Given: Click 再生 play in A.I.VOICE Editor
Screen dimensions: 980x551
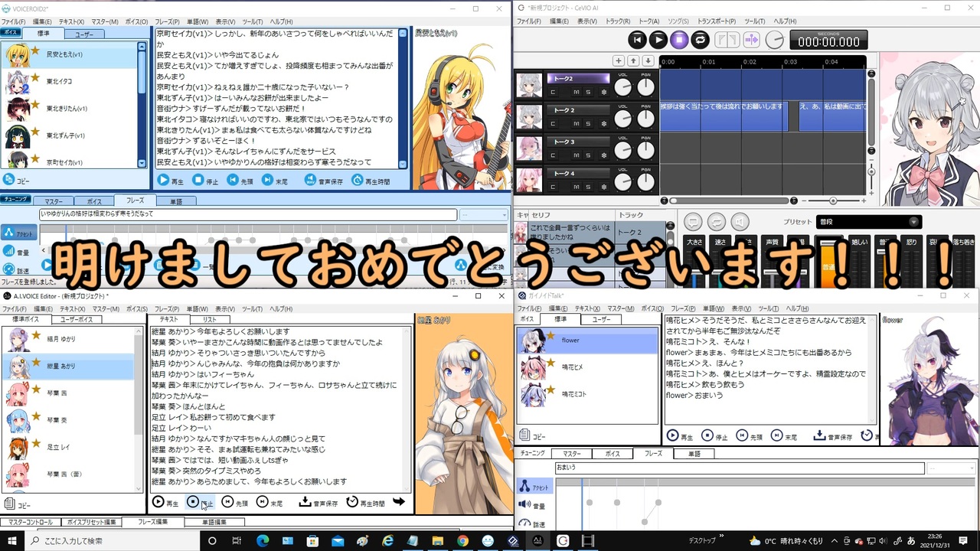Looking at the screenshot, I should tap(165, 503).
